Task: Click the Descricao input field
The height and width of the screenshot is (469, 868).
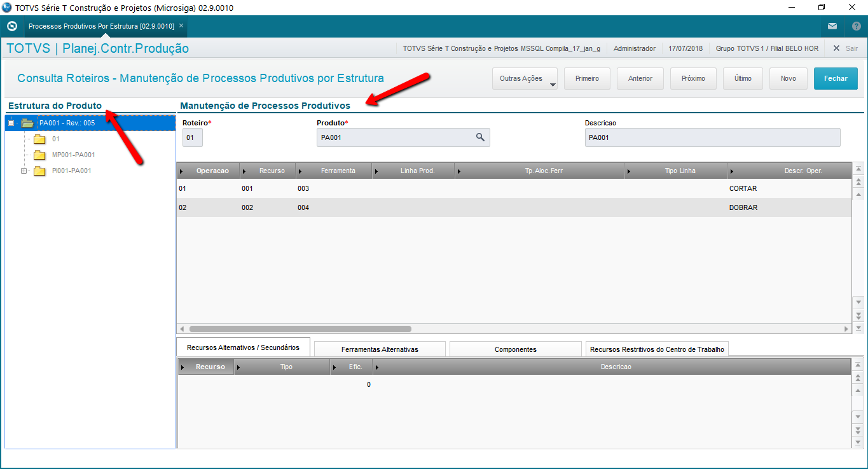Action: pyautogui.click(x=712, y=137)
